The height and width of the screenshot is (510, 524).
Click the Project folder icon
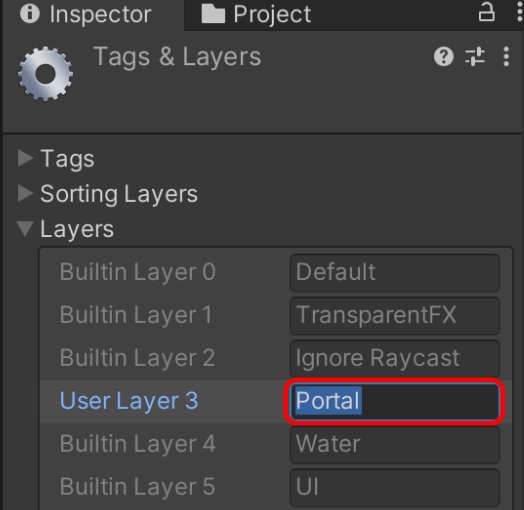tap(213, 14)
